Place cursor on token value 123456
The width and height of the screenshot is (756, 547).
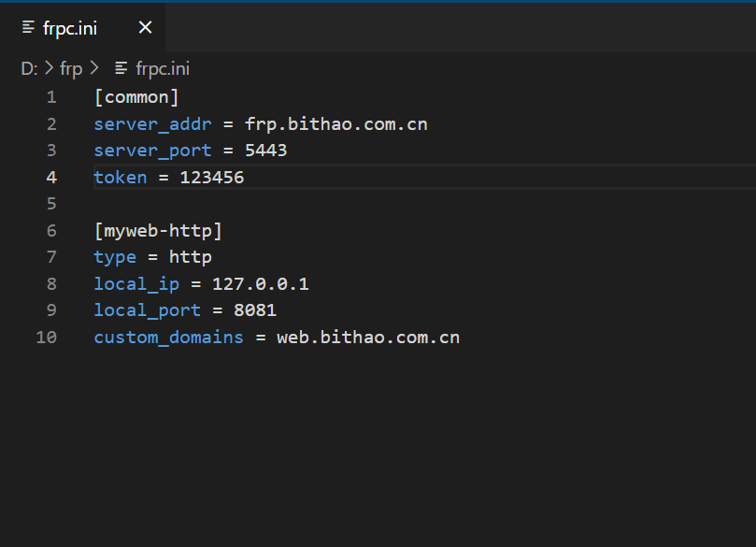(212, 178)
